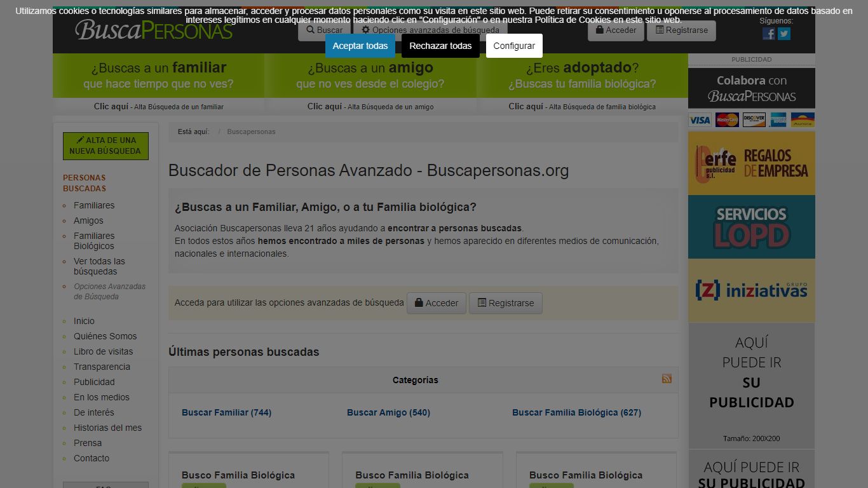
Task: Open Ver todas las búsquedas in the sidebar
Action: pos(99,266)
